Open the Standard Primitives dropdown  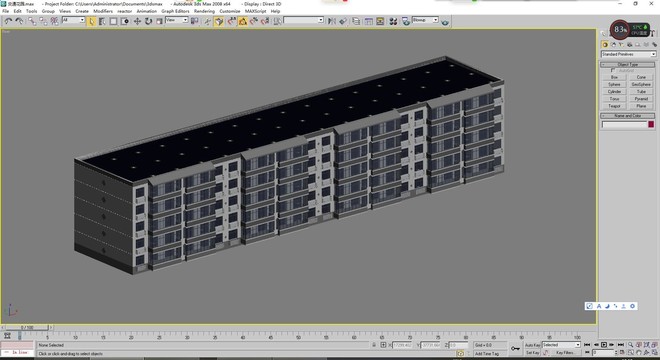pos(628,54)
